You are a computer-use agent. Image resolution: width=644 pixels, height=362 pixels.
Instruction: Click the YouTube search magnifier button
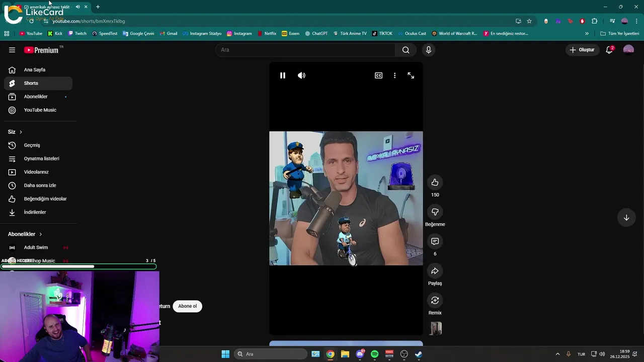[406, 50]
